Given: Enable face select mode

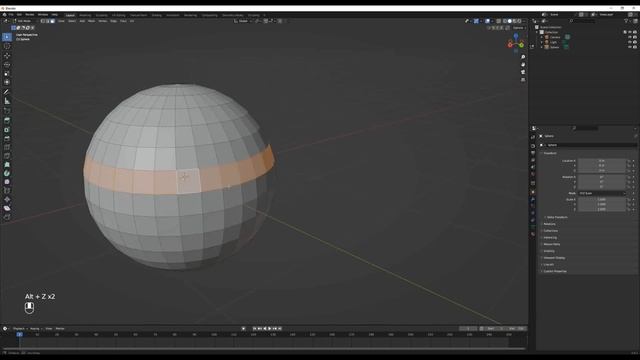Looking at the screenshot, I should 53,21.
